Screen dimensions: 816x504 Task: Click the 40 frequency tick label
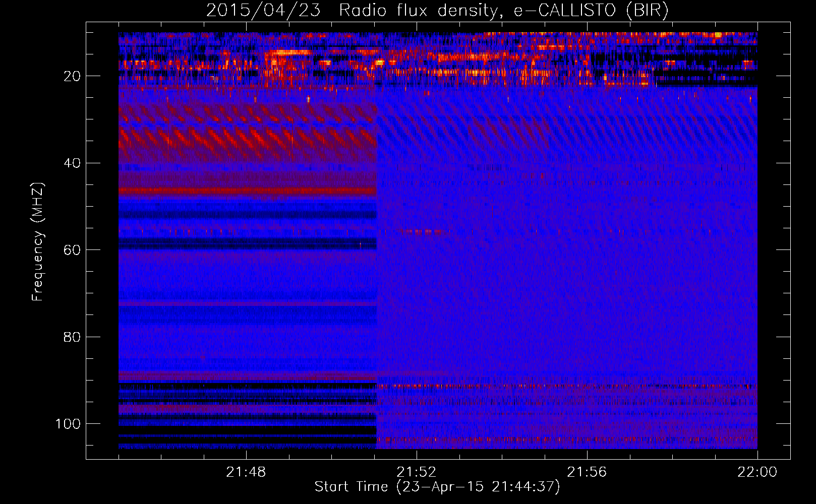(72, 163)
